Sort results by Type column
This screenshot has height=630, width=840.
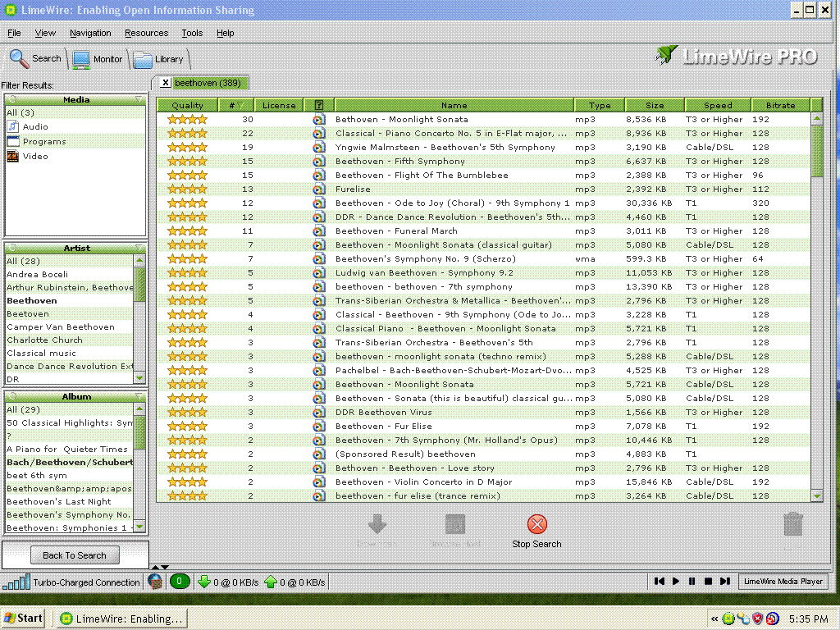click(x=600, y=105)
